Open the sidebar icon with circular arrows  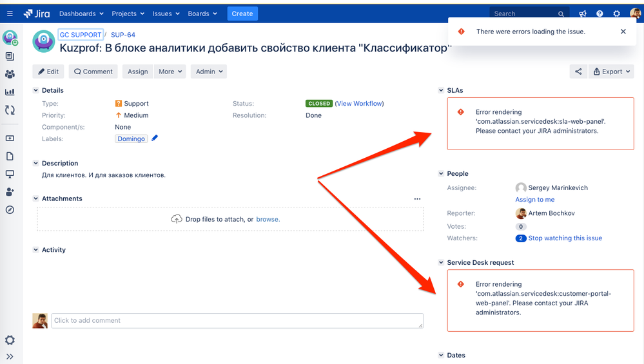(10, 110)
